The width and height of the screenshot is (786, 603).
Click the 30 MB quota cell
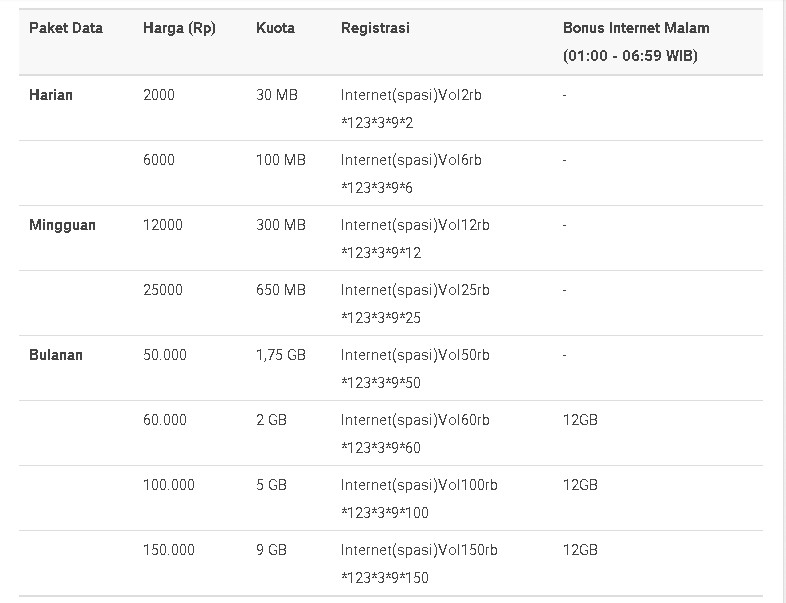[277, 95]
